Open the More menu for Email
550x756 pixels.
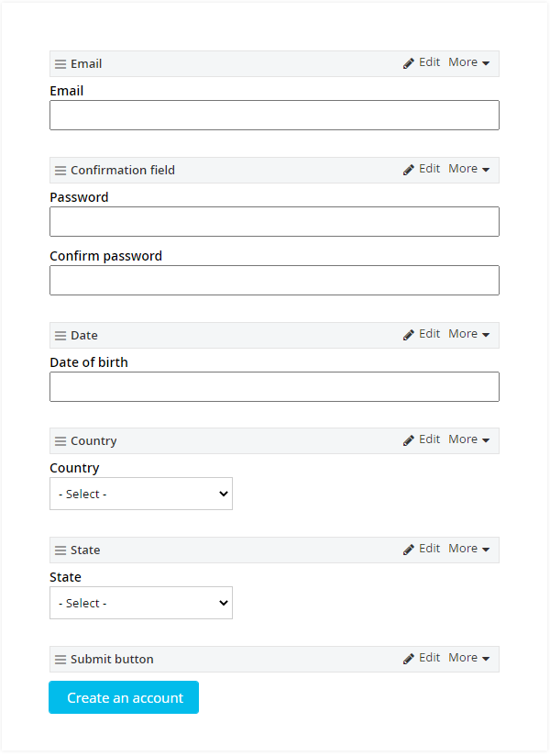[468, 63]
